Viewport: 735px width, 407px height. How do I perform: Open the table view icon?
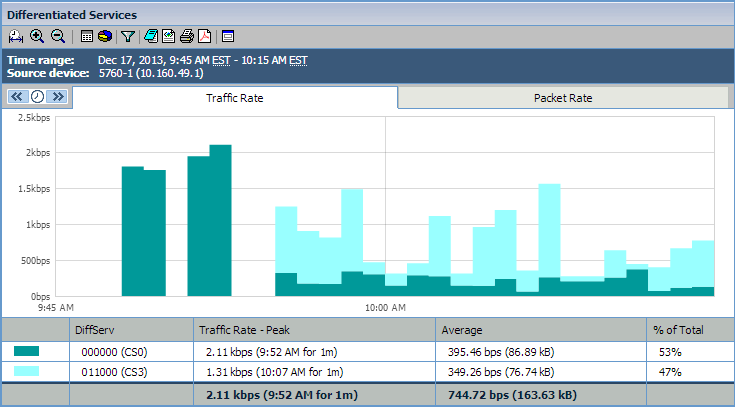pyautogui.click(x=87, y=36)
